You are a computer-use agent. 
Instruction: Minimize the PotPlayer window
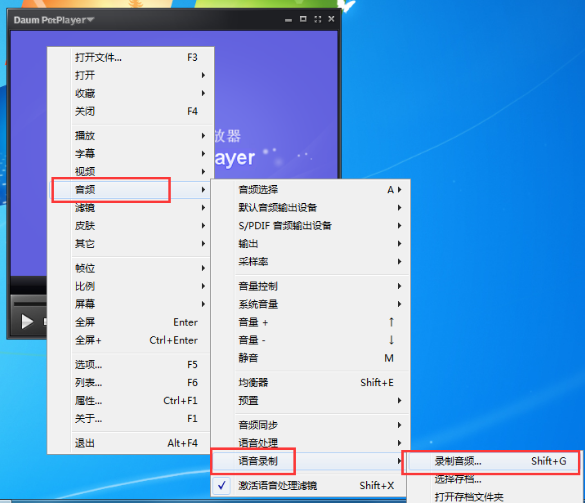[x=288, y=20]
